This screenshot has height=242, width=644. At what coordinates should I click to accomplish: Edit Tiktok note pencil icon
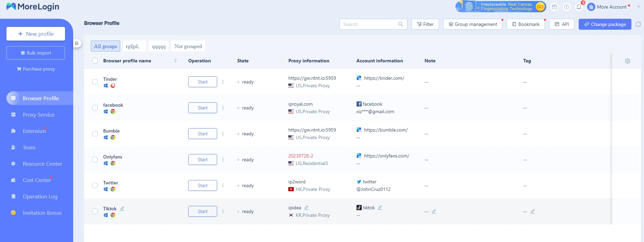click(x=434, y=211)
